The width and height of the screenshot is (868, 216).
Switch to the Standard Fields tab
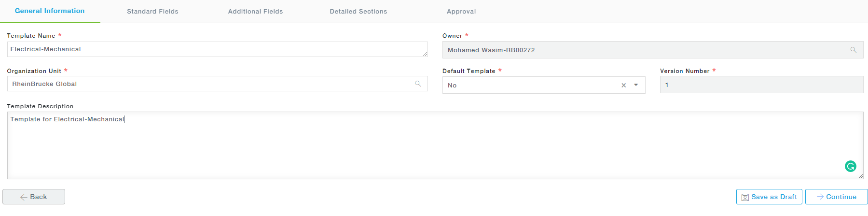coord(152,11)
